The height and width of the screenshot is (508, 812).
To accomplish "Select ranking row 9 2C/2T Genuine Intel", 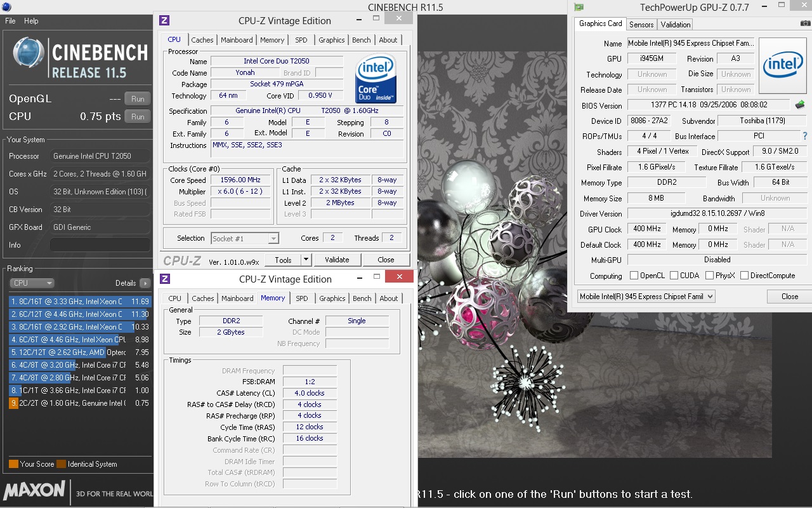I will (79, 403).
